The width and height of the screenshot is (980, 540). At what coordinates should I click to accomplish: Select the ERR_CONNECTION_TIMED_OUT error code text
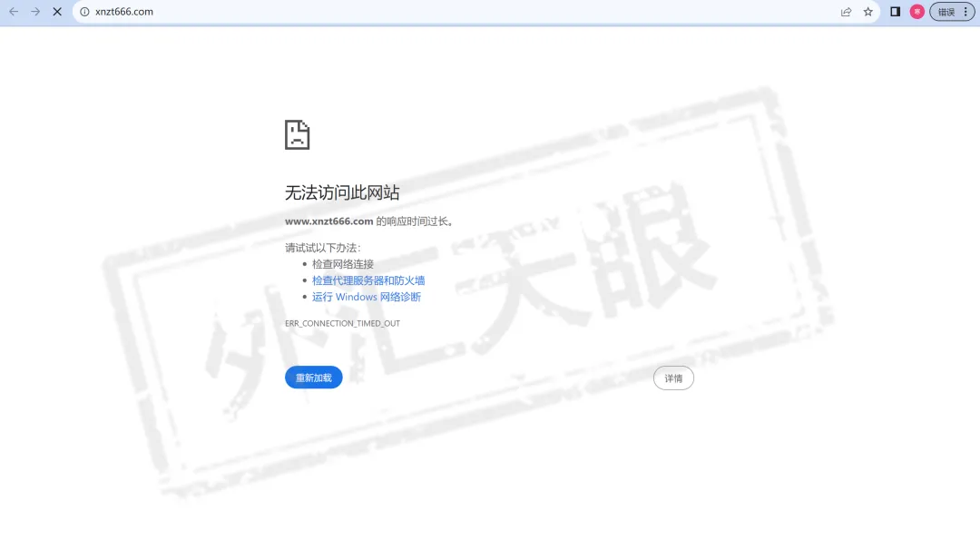(x=342, y=323)
